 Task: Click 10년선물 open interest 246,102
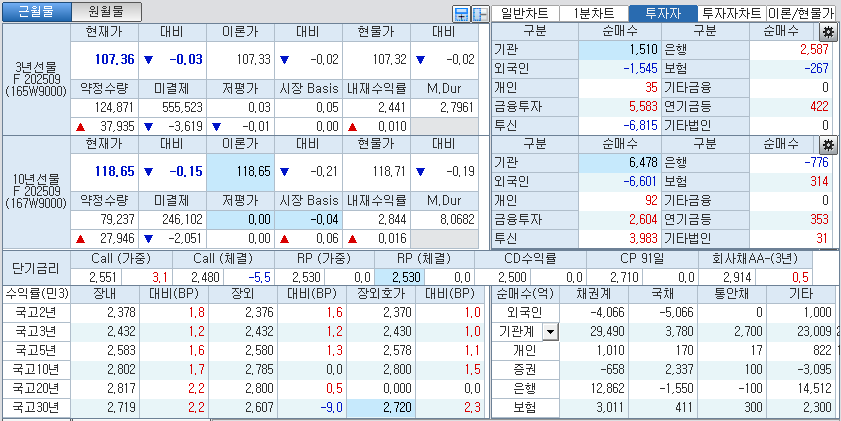[x=184, y=219]
